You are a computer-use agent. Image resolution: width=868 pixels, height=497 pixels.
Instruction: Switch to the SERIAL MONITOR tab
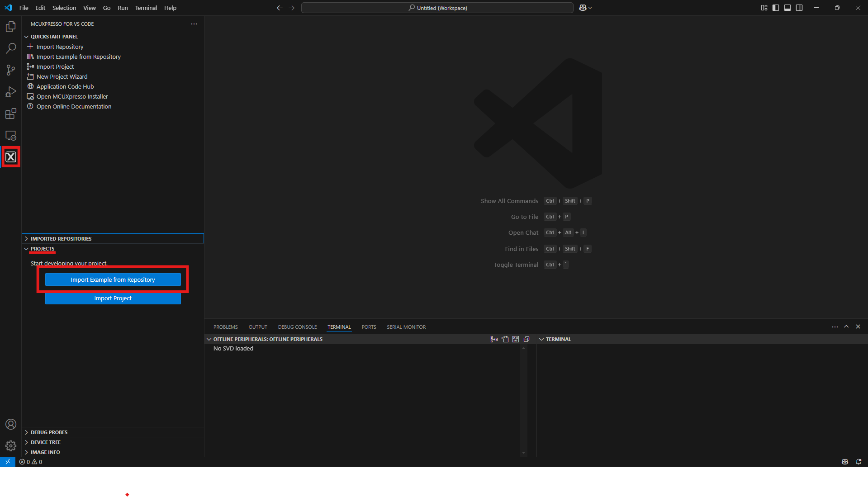coord(406,327)
